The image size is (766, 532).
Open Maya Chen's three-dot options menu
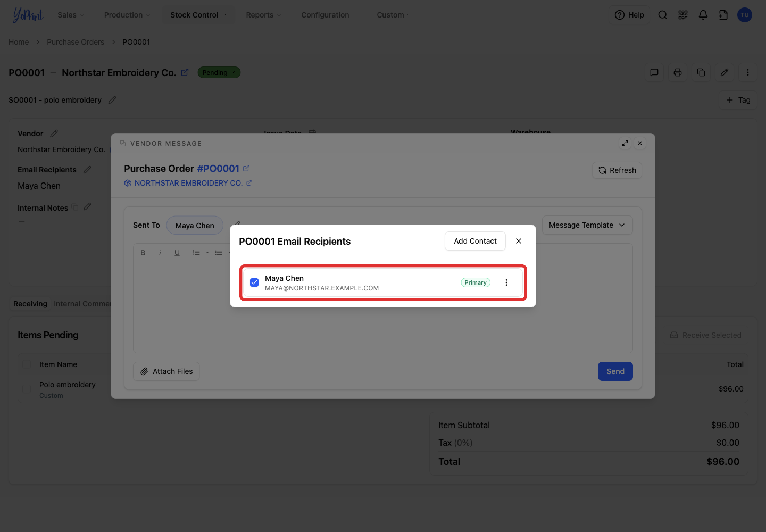(506, 282)
